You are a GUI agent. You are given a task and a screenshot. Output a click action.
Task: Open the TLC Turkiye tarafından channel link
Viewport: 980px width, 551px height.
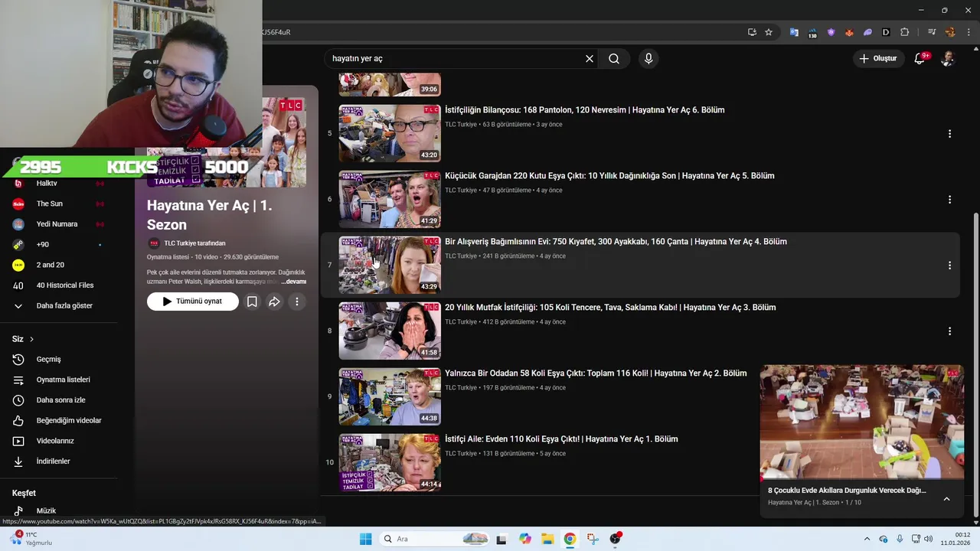pos(194,243)
